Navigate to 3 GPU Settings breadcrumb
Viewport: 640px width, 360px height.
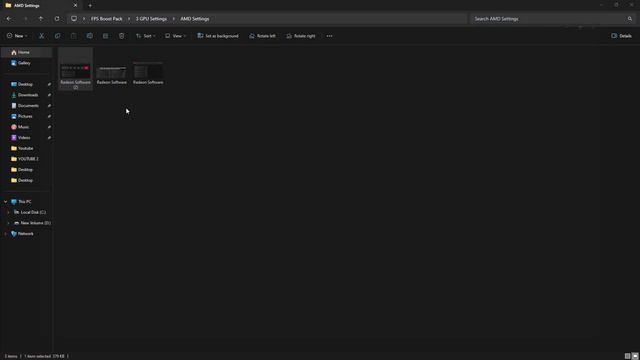(151, 19)
